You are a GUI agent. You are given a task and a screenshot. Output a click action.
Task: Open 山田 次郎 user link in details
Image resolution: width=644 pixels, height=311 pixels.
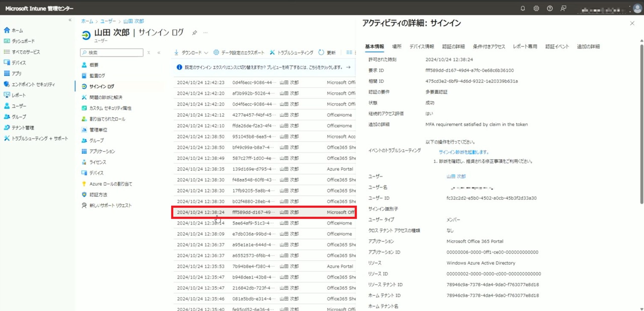tap(456, 176)
